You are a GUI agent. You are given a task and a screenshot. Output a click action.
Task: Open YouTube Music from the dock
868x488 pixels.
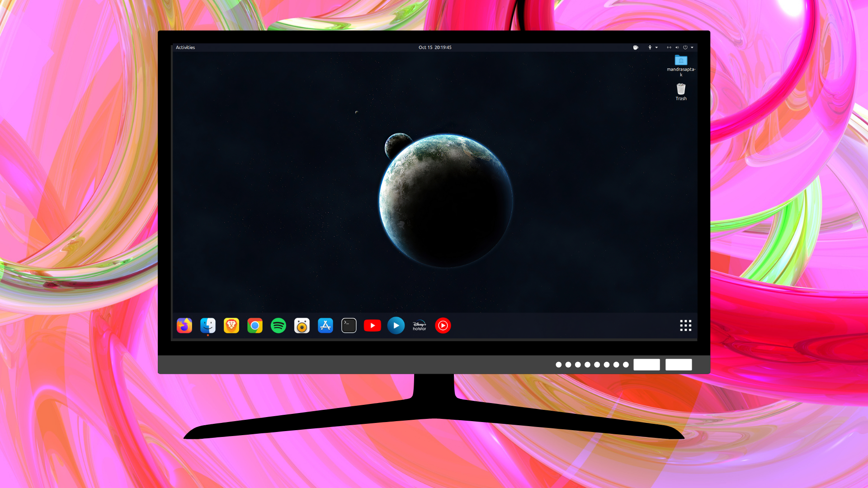(x=443, y=325)
